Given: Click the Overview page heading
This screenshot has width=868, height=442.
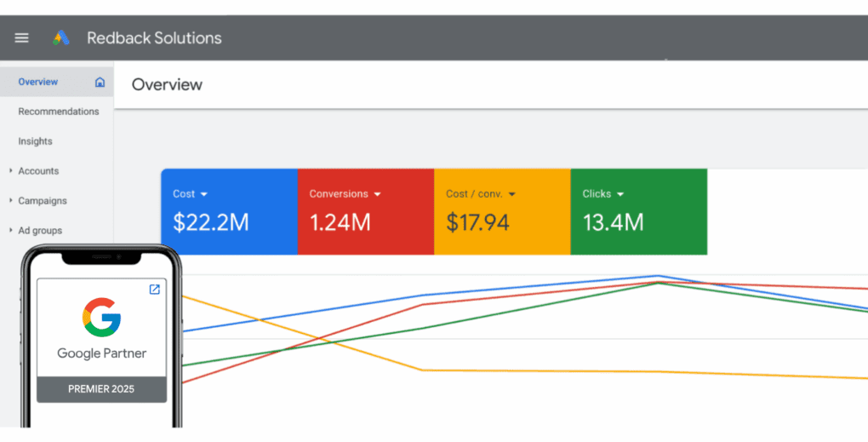Looking at the screenshot, I should [167, 85].
